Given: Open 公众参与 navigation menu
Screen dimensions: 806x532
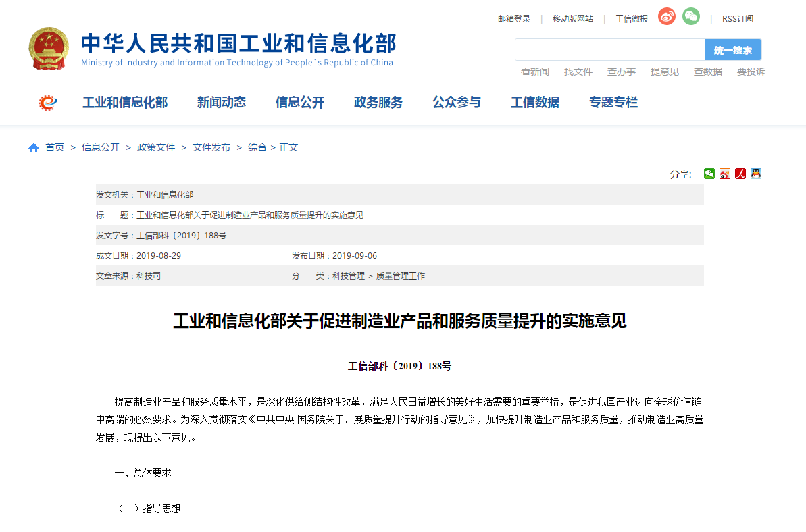Looking at the screenshot, I should coord(457,103).
